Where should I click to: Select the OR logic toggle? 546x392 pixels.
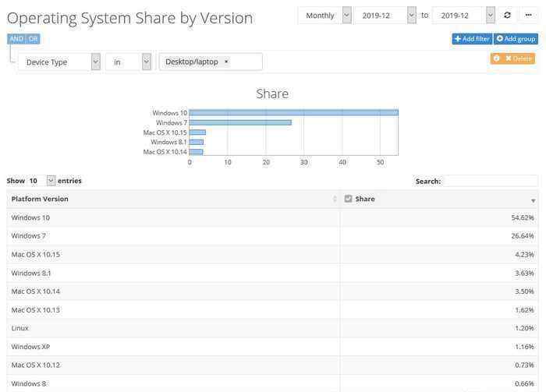point(33,39)
